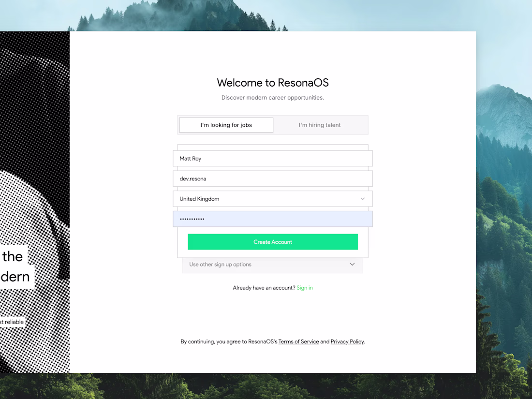Expand Use other sign up options
532x399 pixels.
tap(273, 265)
